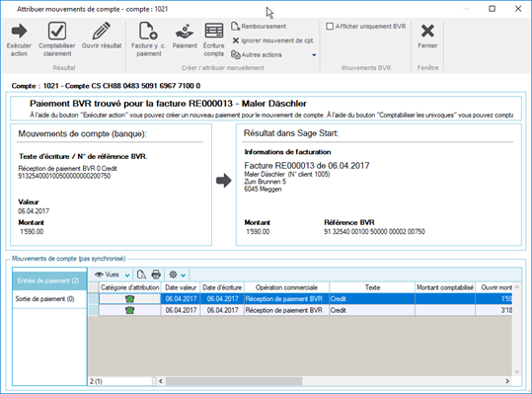
Task: Sort by Date d'écriture column header
Action: [x=222, y=287]
